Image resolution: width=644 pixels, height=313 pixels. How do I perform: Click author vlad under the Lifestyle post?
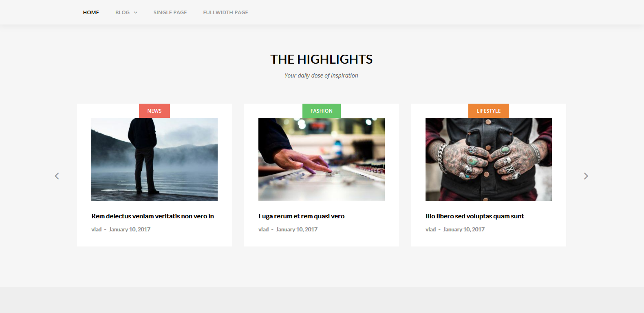(x=430, y=229)
